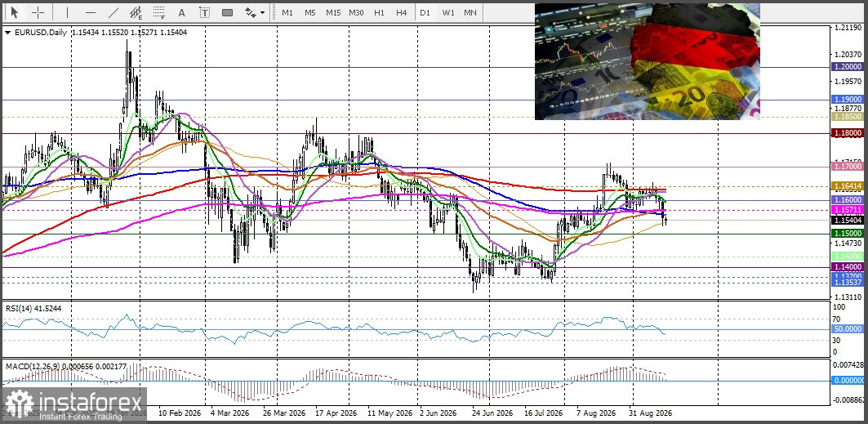Click the German flag euro thumbnail image
This screenshot has height=424, width=868.
(648, 61)
